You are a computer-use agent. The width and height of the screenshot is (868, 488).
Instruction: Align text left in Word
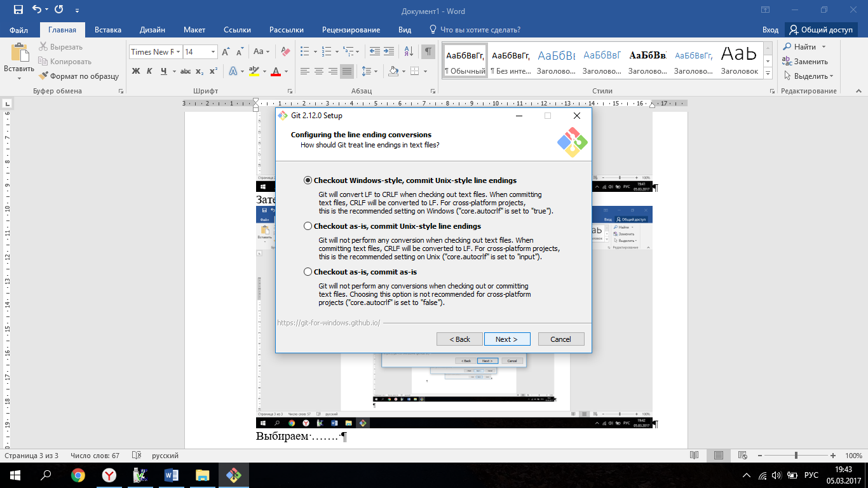point(304,71)
